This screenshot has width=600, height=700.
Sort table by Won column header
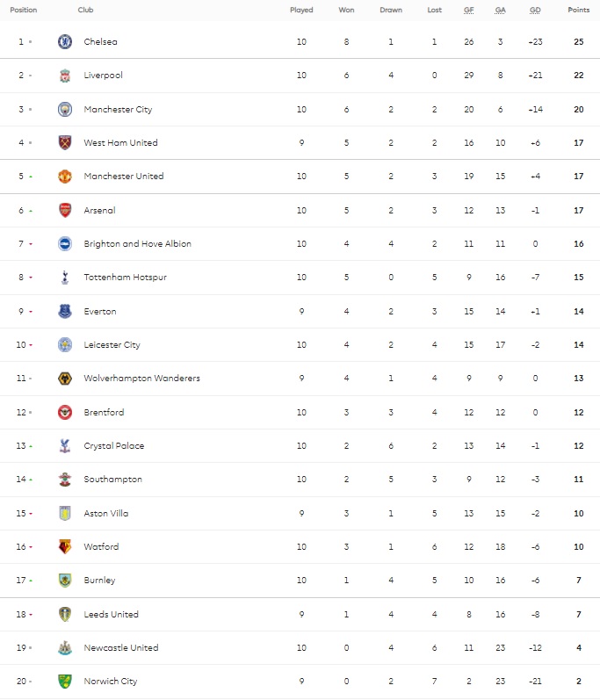click(346, 11)
